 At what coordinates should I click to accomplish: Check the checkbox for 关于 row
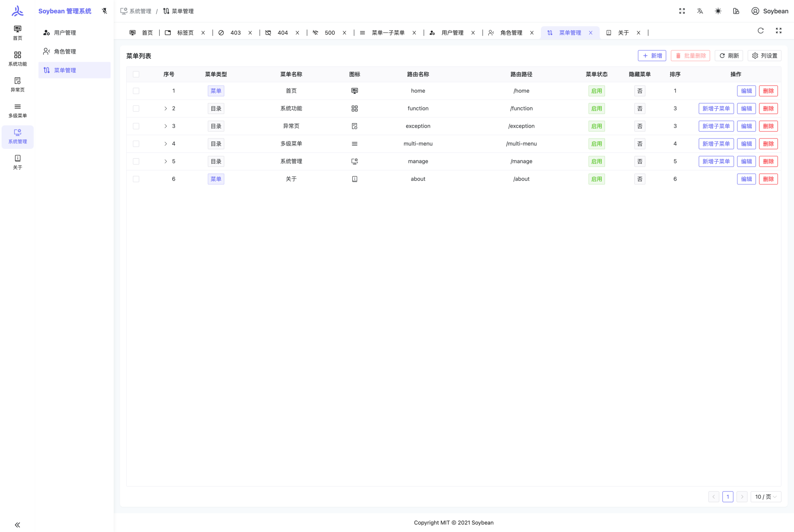(x=136, y=179)
